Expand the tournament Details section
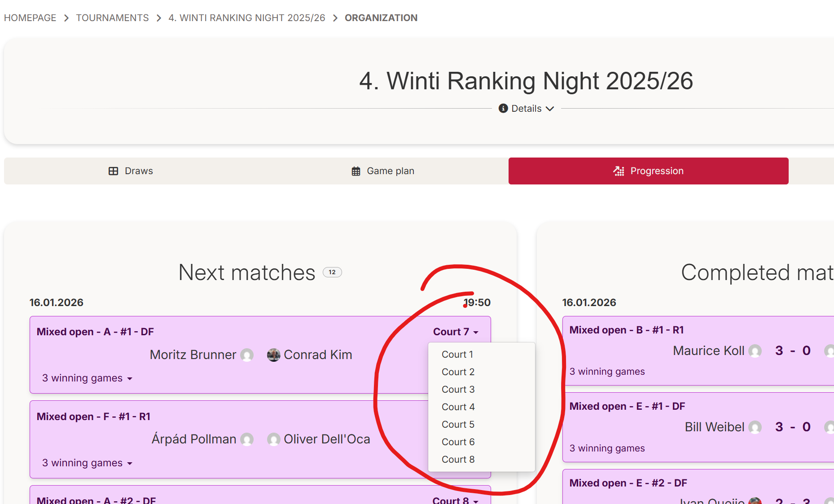 pyautogui.click(x=527, y=109)
